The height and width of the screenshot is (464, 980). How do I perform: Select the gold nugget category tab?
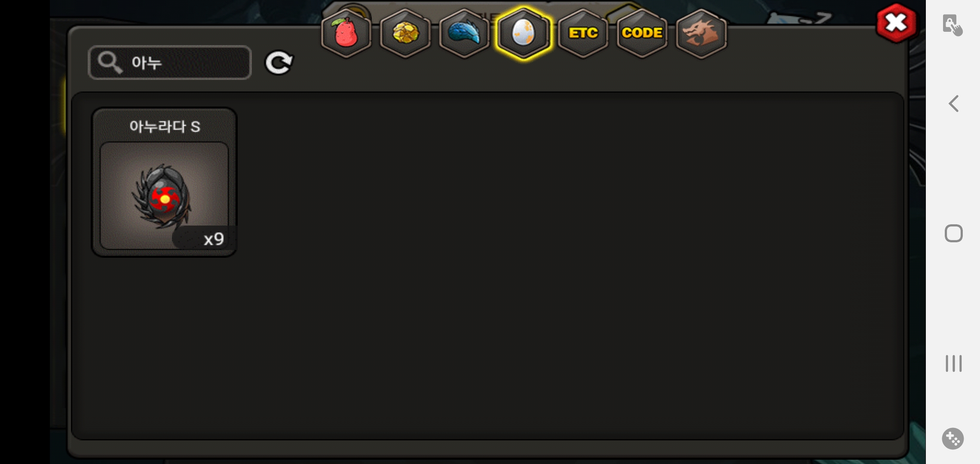pyautogui.click(x=405, y=33)
